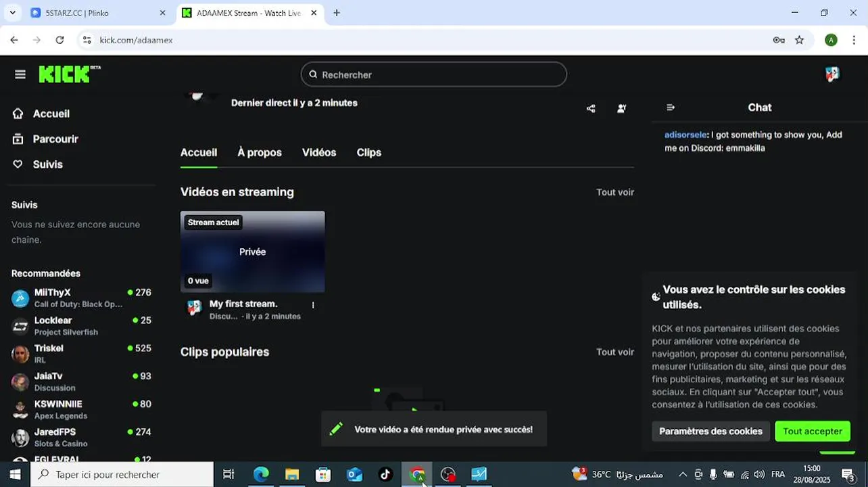This screenshot has height=487, width=868.
Task: Open MiiThyX recommended channel
Action: tap(81, 298)
